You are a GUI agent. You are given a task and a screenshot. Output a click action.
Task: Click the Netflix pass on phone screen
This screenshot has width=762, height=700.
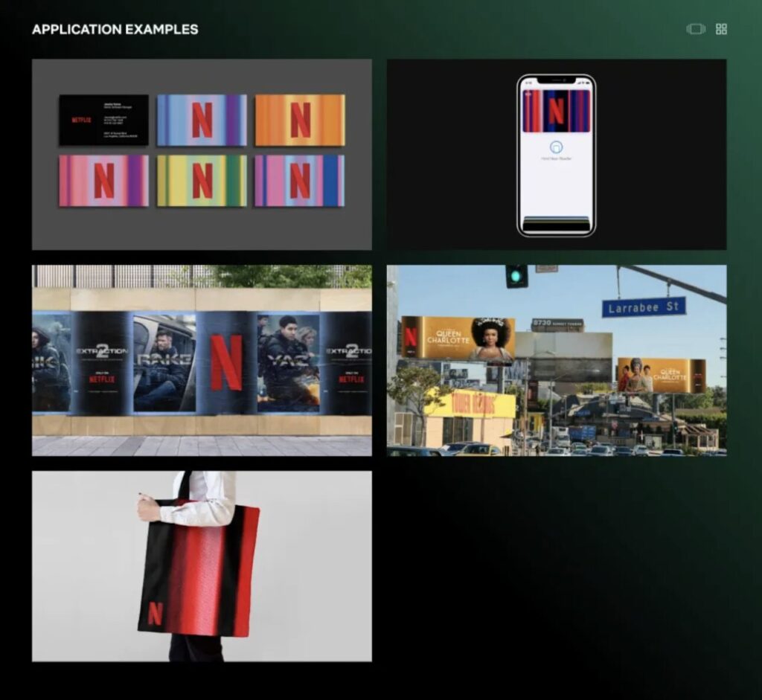(x=556, y=111)
